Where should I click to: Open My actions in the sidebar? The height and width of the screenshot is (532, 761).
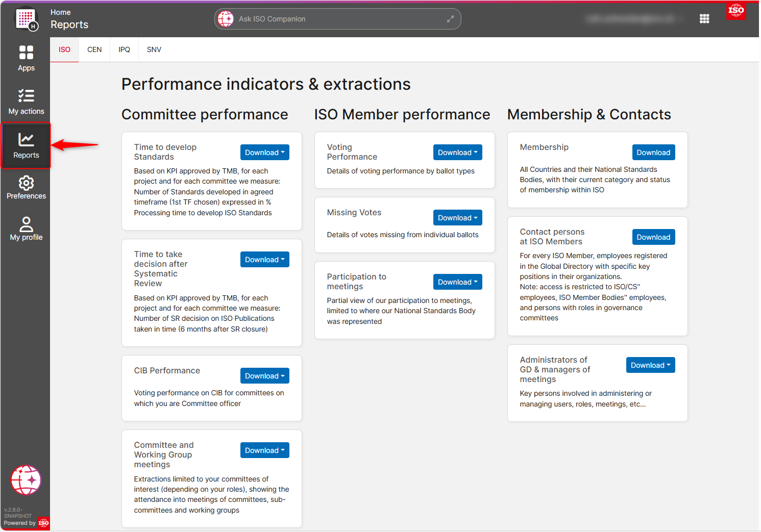26,102
